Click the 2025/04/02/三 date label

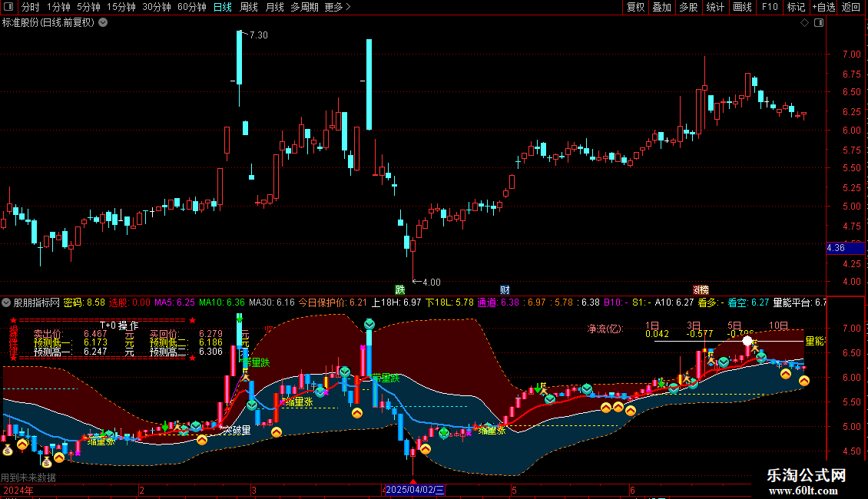click(415, 490)
